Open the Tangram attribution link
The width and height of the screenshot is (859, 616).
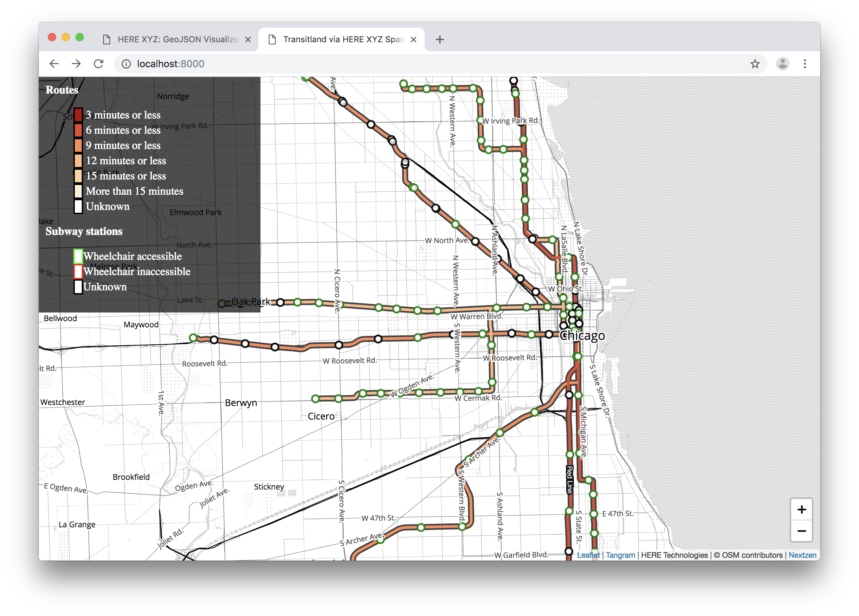620,555
